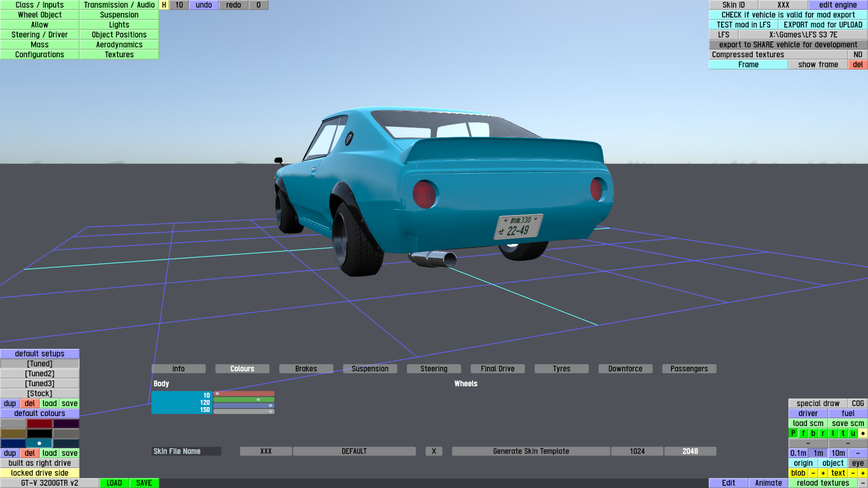Click the X next to DEFAULT skin
Screen dimensions: 868x488
click(x=434, y=451)
